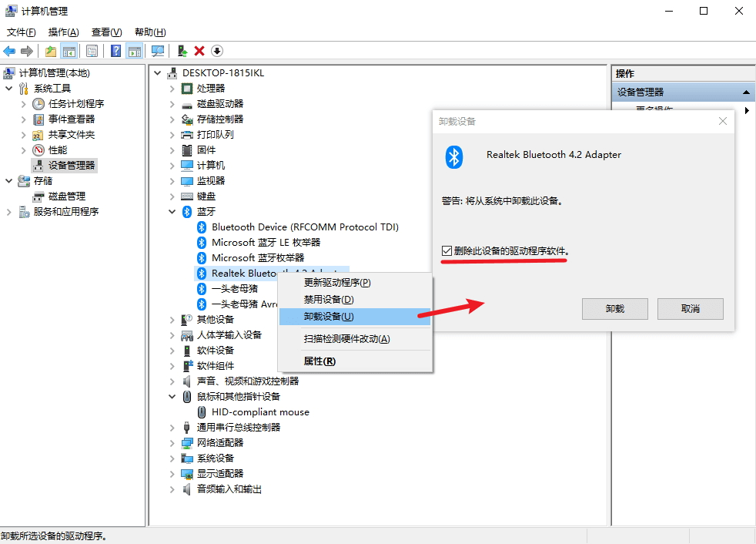Click the Forward navigation arrow
The width and height of the screenshot is (756, 544).
[25, 51]
